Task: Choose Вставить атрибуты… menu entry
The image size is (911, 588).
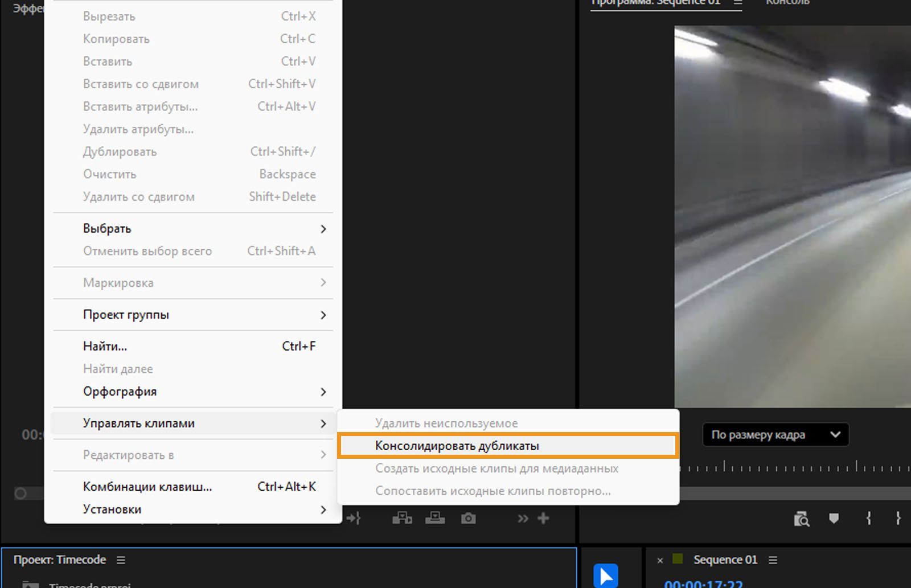Action: tap(193, 106)
